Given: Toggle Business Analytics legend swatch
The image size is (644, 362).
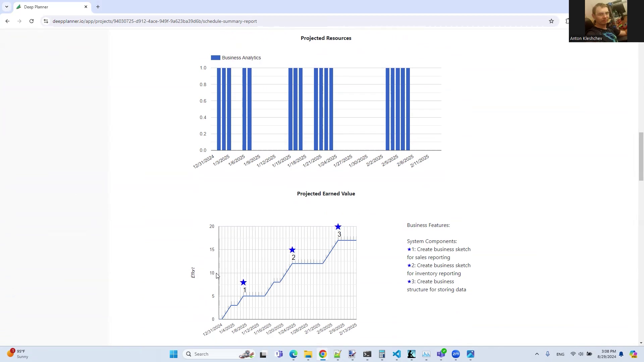Looking at the screenshot, I should coord(215,58).
